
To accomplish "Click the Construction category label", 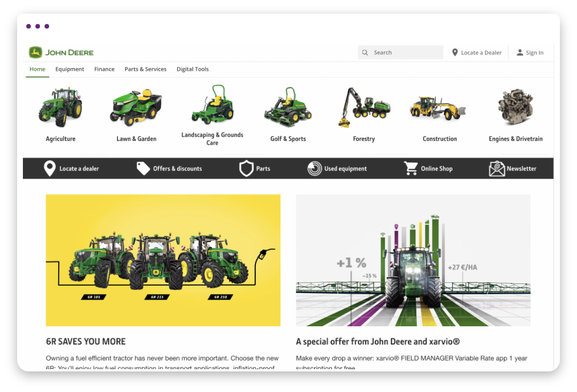I will point(440,139).
